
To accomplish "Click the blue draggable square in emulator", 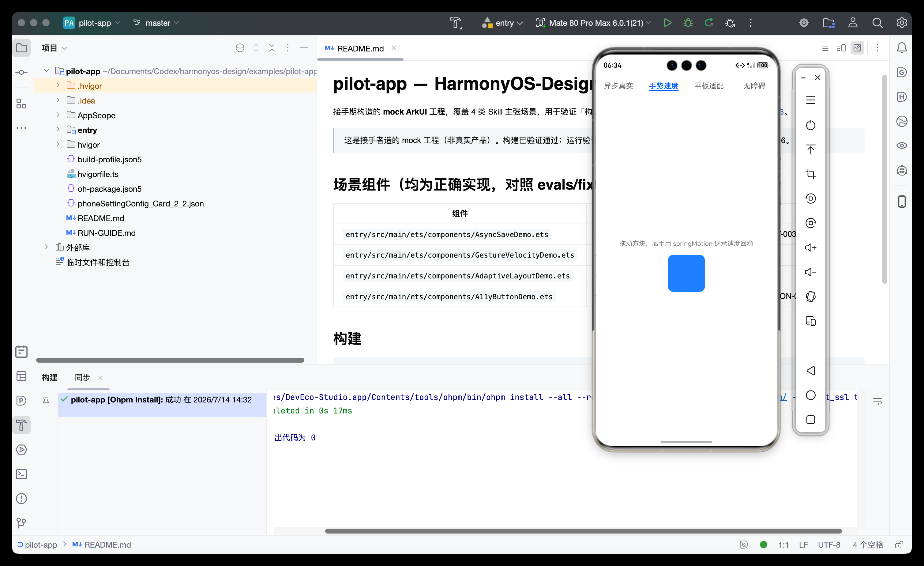I will click(x=686, y=273).
